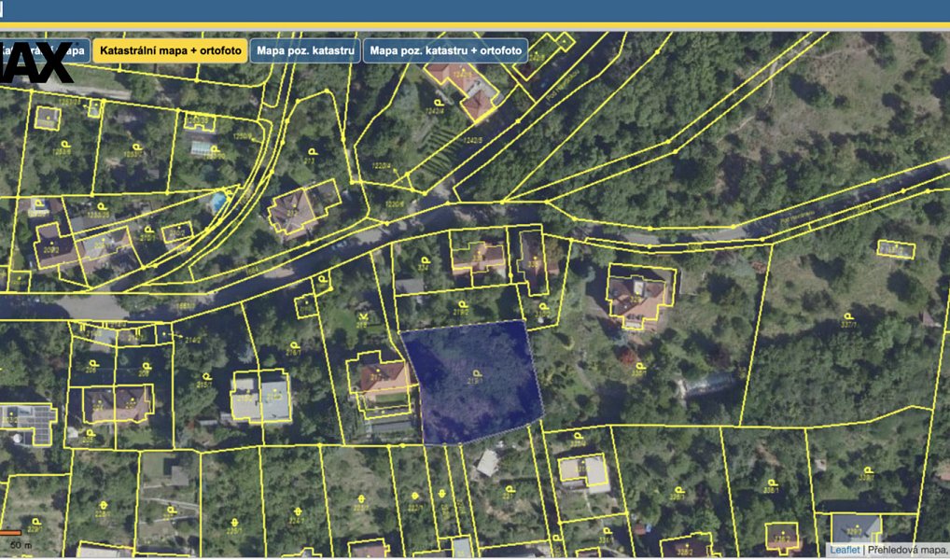The height and width of the screenshot is (560, 950).
Task: Click the parcel symbol of parcel 337/1
Action: [848, 316]
